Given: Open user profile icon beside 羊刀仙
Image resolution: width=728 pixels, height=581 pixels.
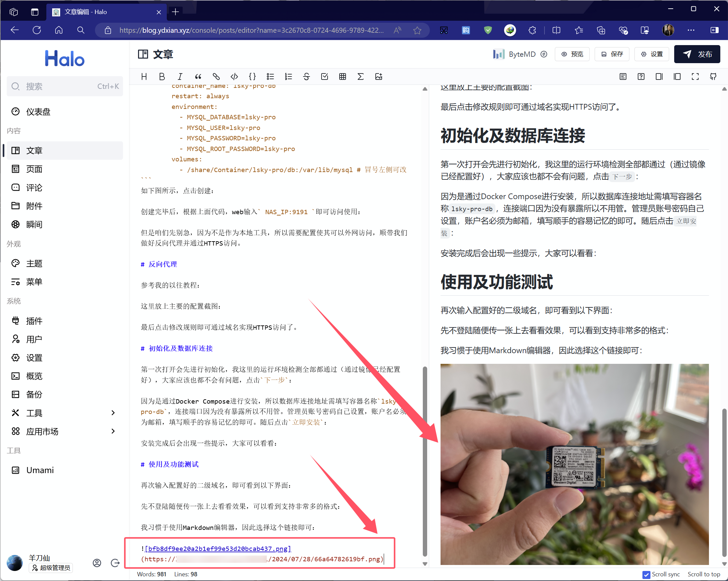Looking at the screenshot, I should click(97, 563).
